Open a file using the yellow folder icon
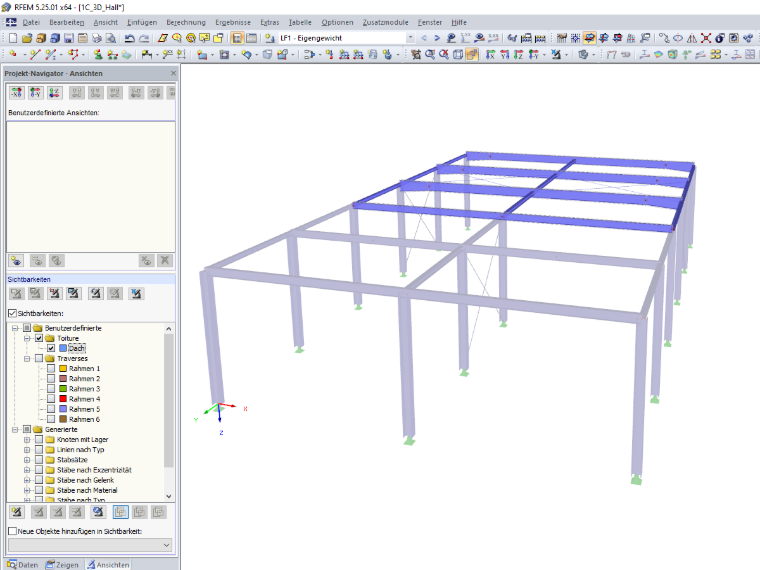The height and width of the screenshot is (570, 760). [27, 38]
